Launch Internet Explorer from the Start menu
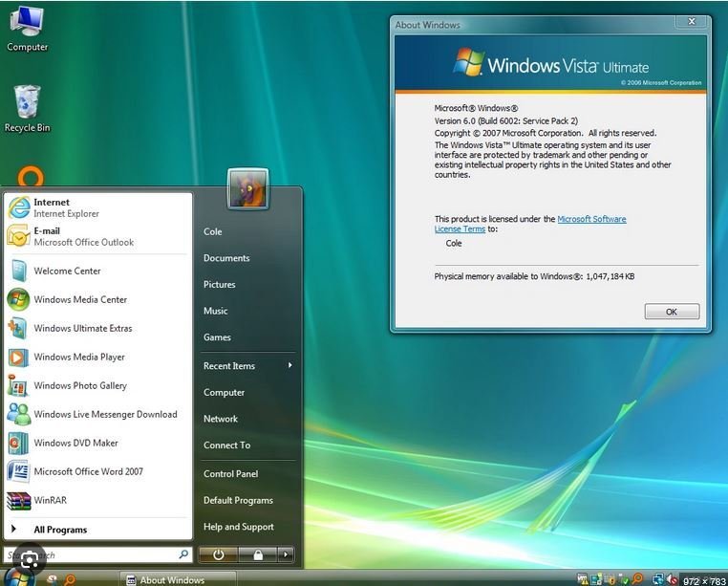Screen dimensions: 728x586 98,207
